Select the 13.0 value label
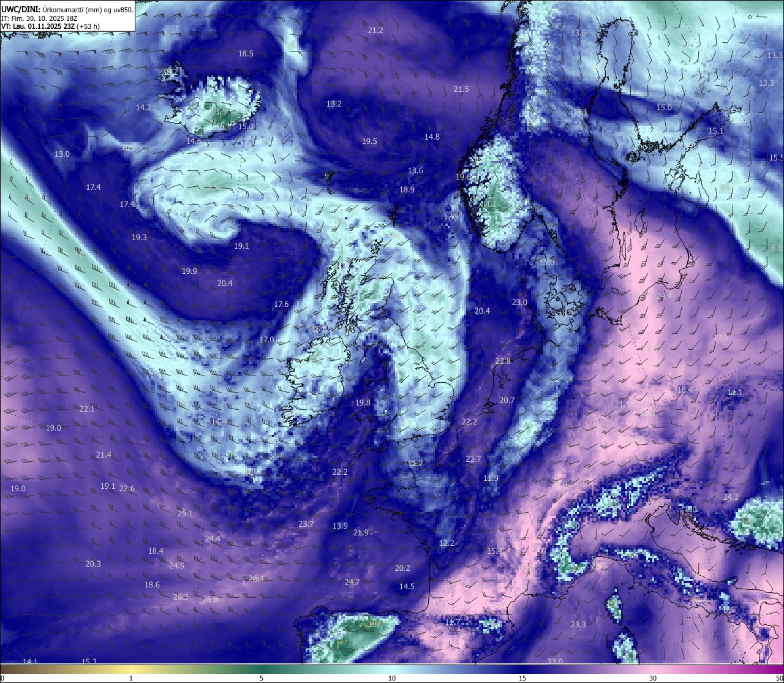784x683 pixels. click(62, 154)
